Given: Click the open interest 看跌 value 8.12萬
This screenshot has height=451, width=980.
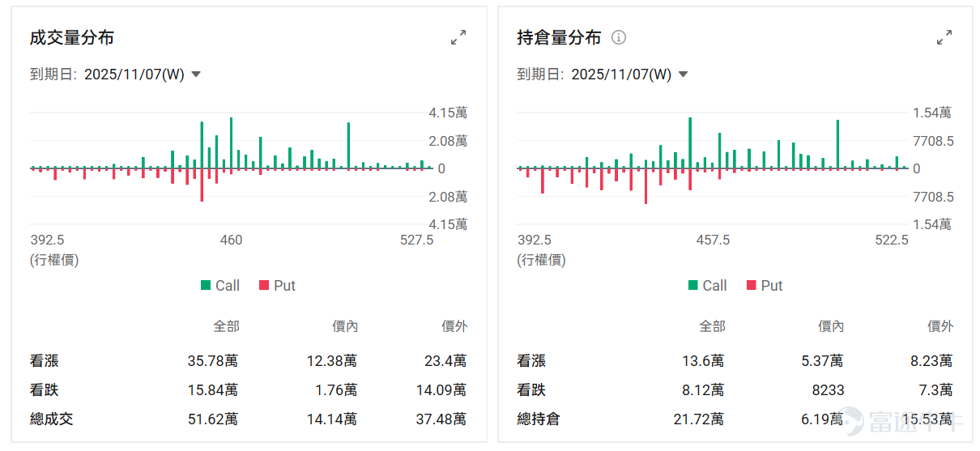Looking at the screenshot, I should click(703, 390).
